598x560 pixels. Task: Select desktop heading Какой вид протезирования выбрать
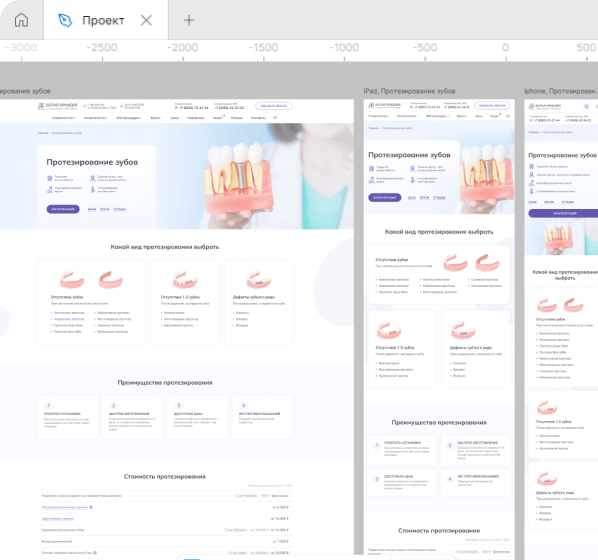(x=165, y=247)
